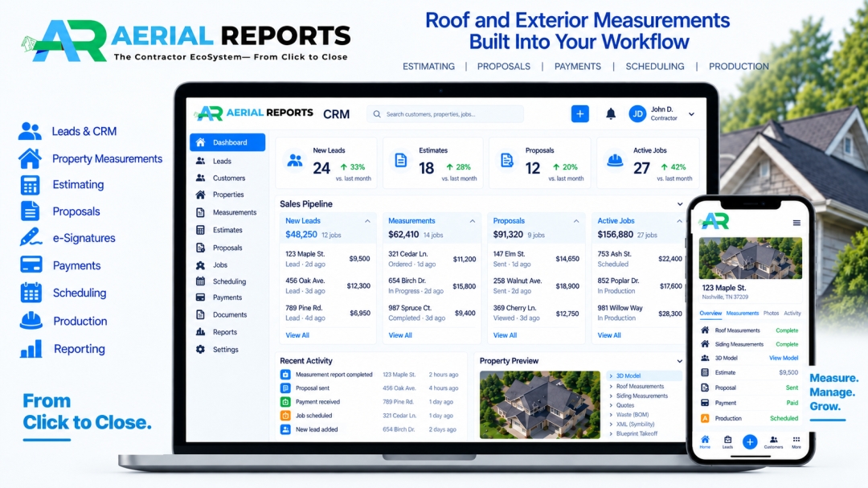
Task: Click the Estimates document icon in the stats card
Action: point(401,161)
